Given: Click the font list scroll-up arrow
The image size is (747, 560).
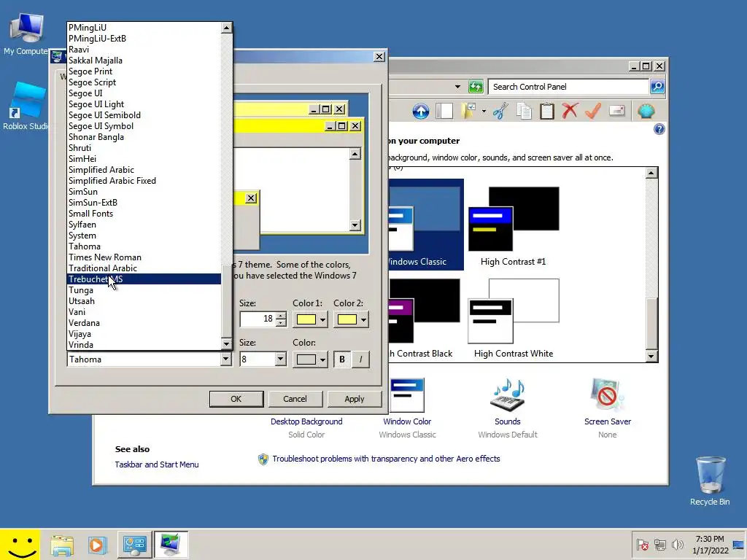Looking at the screenshot, I should [x=226, y=28].
